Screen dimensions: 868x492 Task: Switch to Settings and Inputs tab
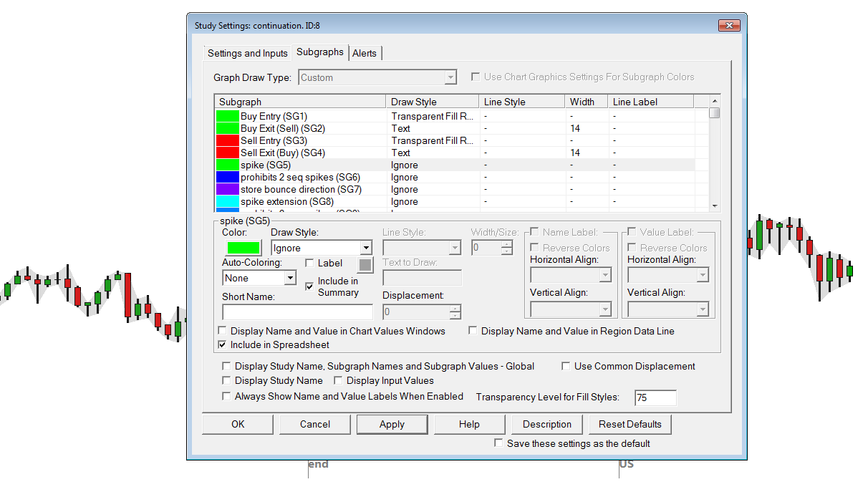click(247, 53)
